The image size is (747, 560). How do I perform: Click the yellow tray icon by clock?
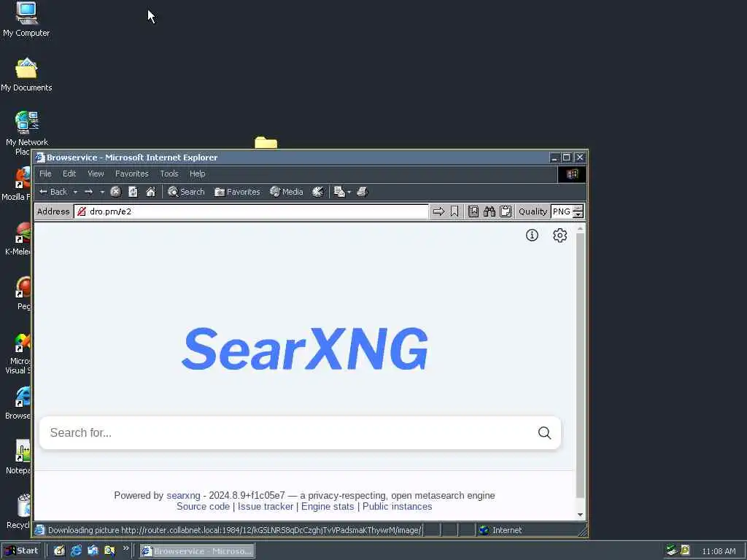(x=685, y=551)
